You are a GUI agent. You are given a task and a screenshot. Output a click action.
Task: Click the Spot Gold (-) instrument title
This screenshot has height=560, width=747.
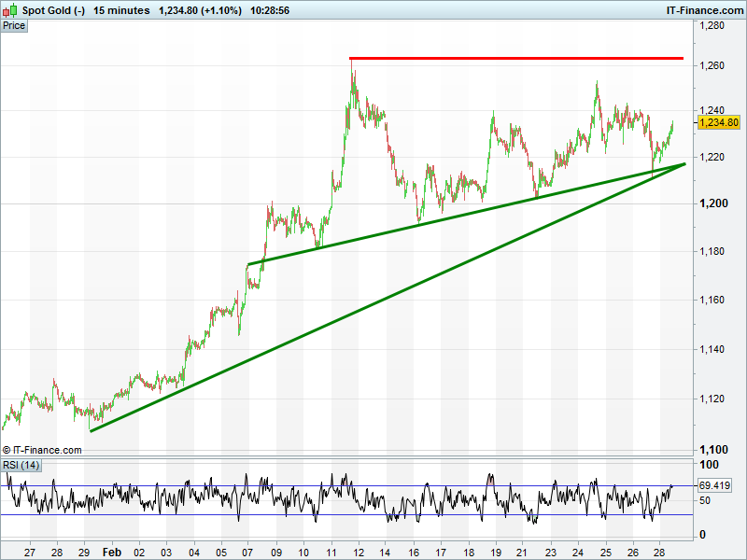(53, 10)
